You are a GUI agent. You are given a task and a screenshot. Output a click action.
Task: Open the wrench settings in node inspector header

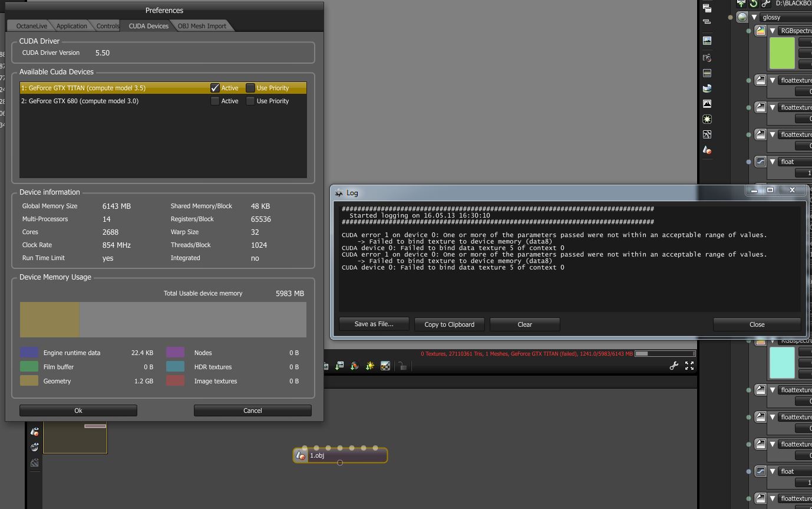pyautogui.click(x=766, y=4)
